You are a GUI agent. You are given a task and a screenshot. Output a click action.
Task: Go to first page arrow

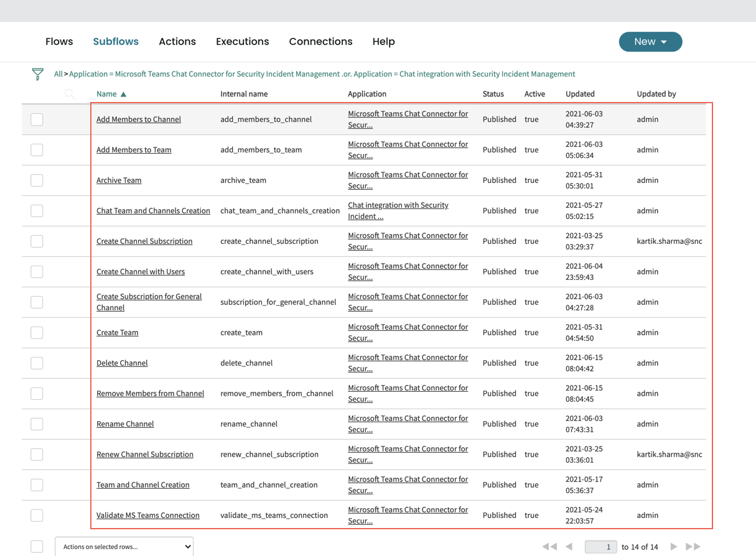549,547
